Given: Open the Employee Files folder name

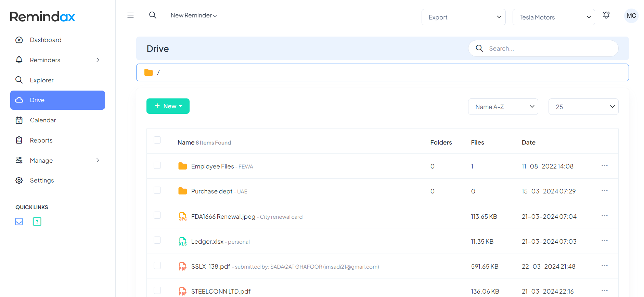Looking at the screenshot, I should [x=212, y=166].
